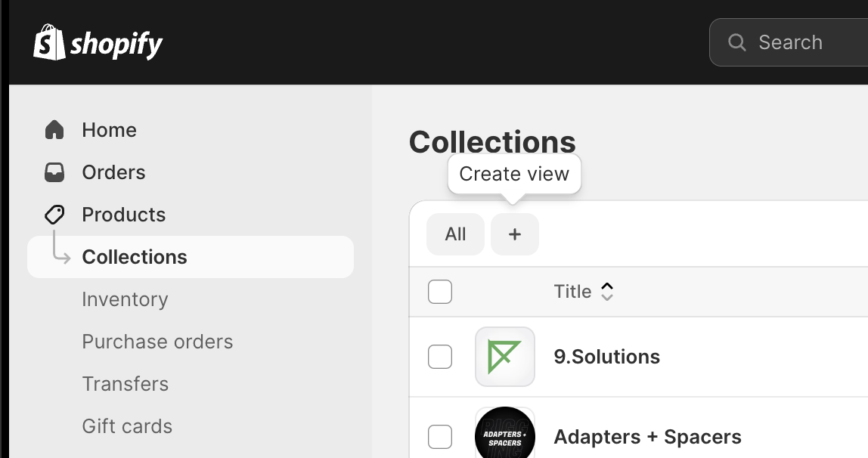Sort collections by Title column arrows
This screenshot has width=868, height=458.
(x=606, y=292)
